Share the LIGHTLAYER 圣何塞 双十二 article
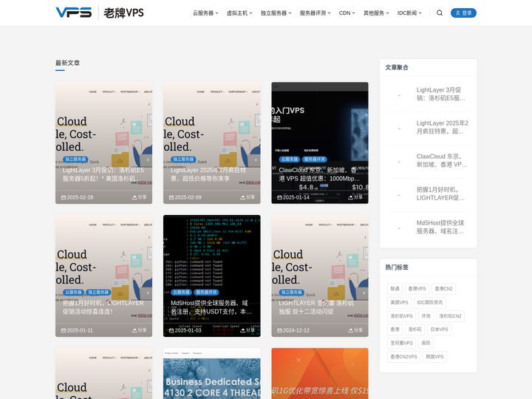The image size is (532, 399). pyautogui.click(x=355, y=330)
